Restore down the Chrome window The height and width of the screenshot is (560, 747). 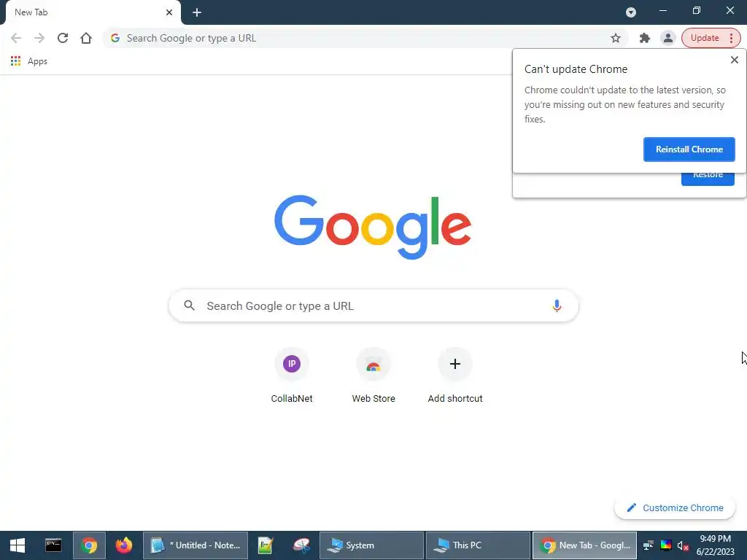[697, 10]
